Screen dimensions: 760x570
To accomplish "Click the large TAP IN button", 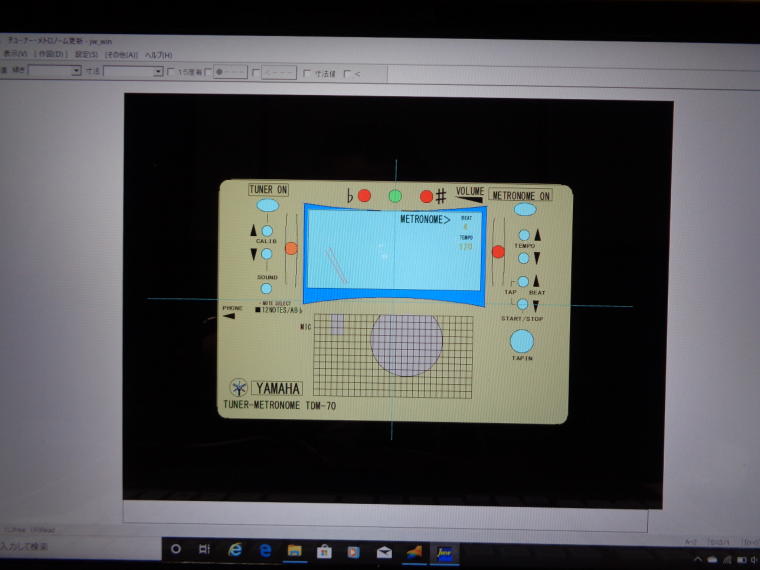I will click(522, 341).
